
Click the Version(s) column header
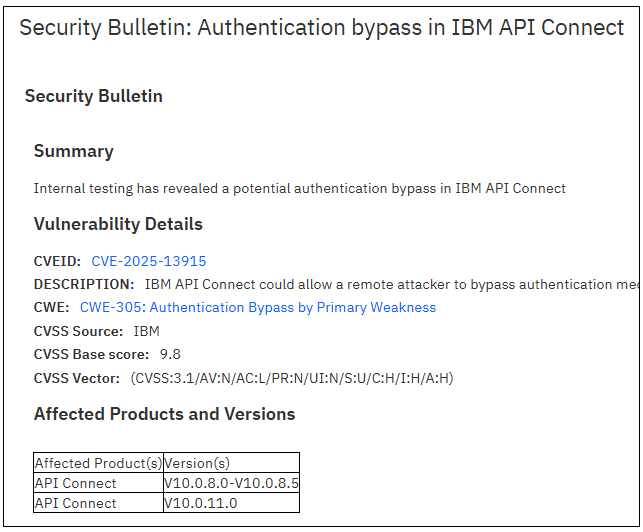tap(197, 463)
